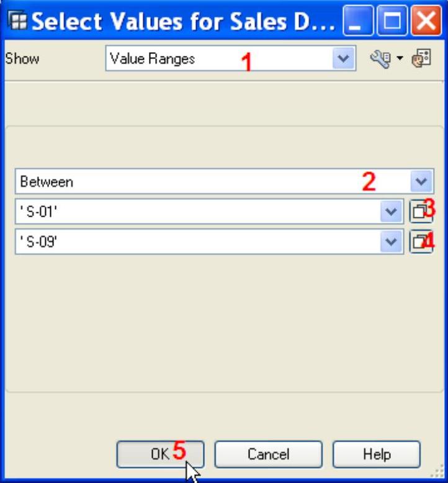Expand the 'Between' operator dropdown arrow

(421, 182)
